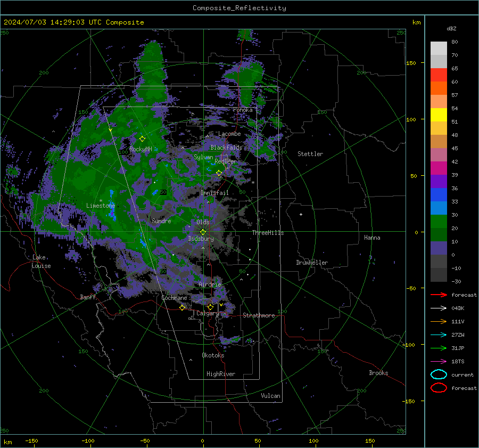The image size is (479, 448).
Task: Click the km unit label at bottom left
Action: tap(7, 442)
